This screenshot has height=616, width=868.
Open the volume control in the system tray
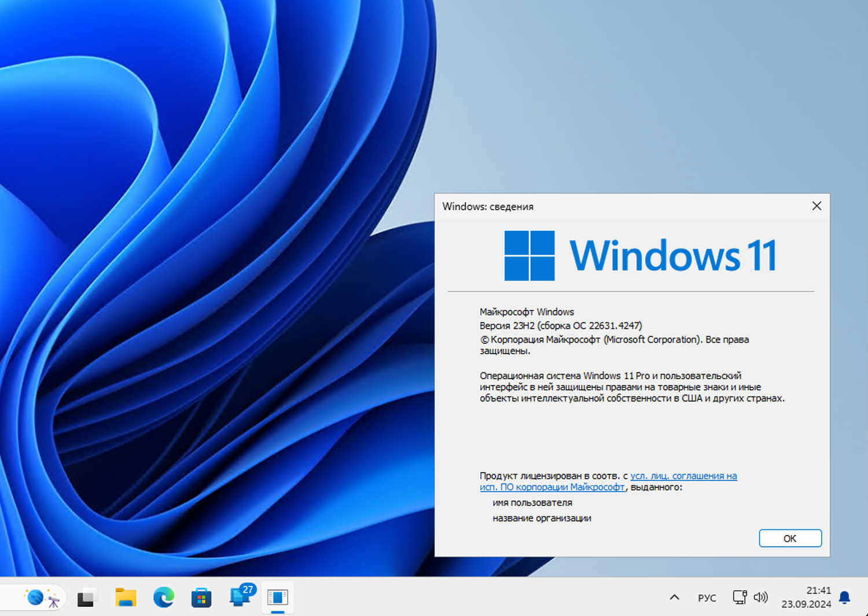[762, 597]
